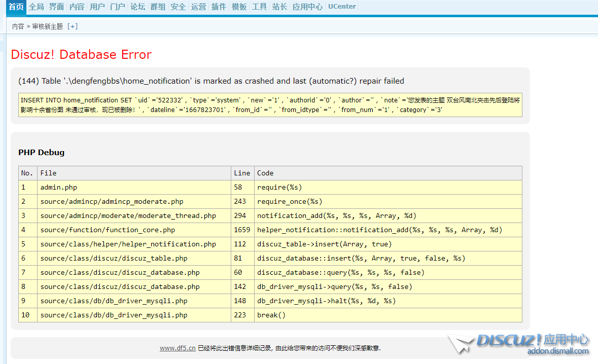Click the discuz_database::query code cell
Viewport: 598px width, 364px height.
(388, 273)
